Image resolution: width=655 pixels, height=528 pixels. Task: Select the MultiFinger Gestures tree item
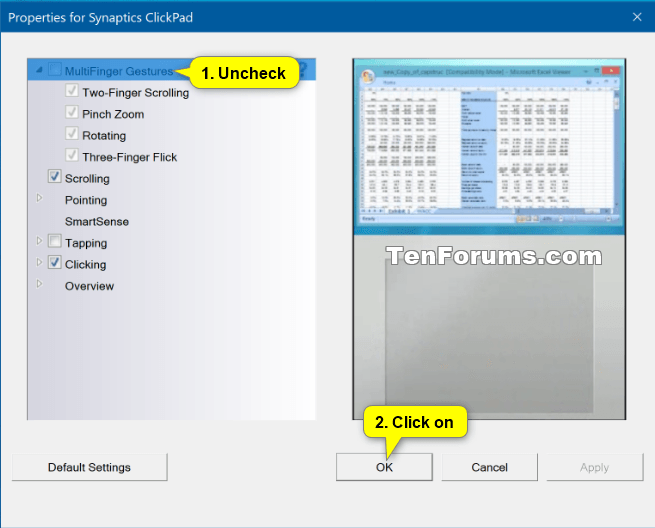click(x=119, y=71)
